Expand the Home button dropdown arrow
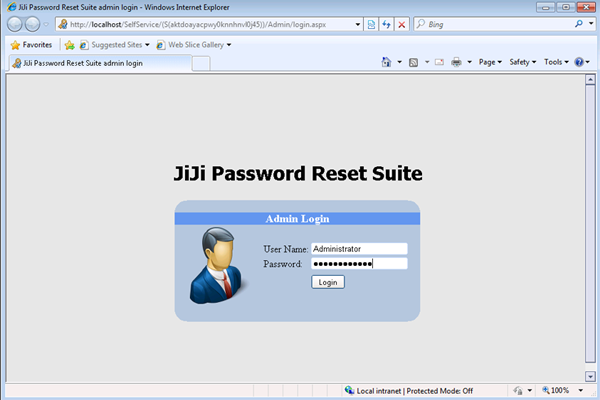The height and width of the screenshot is (400, 600). coord(399,62)
